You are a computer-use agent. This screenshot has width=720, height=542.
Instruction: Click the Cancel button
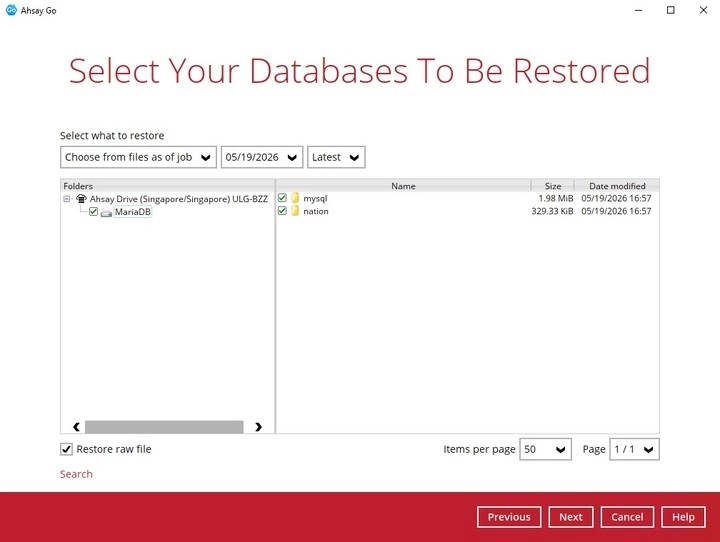[x=627, y=517]
